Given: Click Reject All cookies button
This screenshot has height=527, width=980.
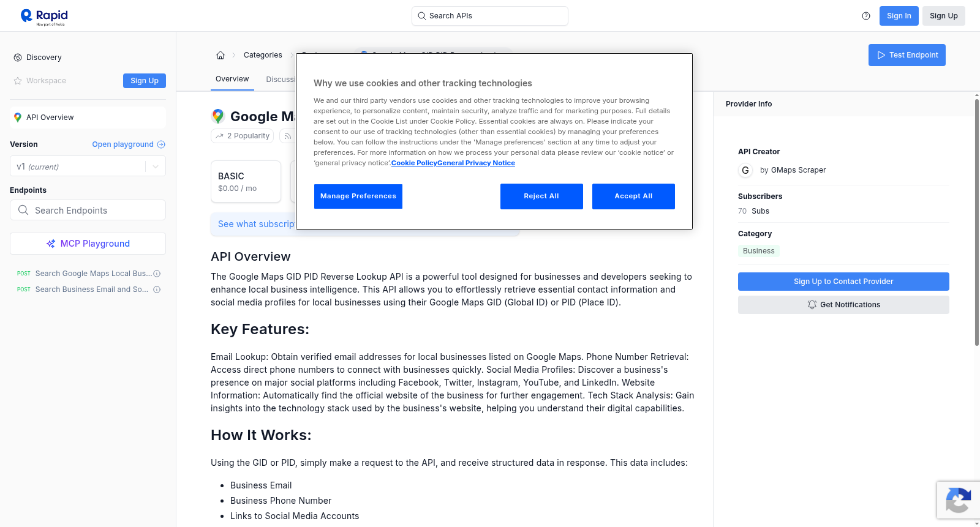Looking at the screenshot, I should (541, 196).
